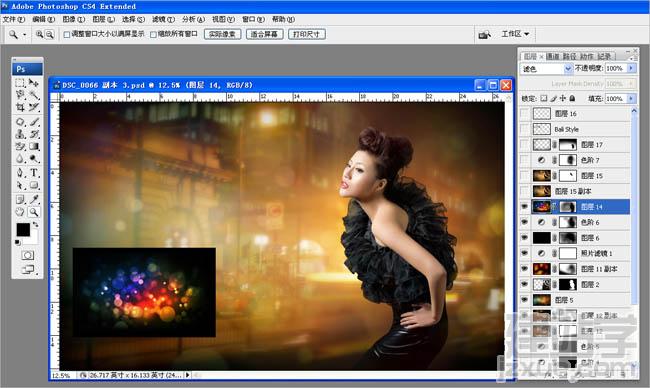The height and width of the screenshot is (388, 650).
Task: Select the Horizontal Type tool
Action: (x=34, y=173)
